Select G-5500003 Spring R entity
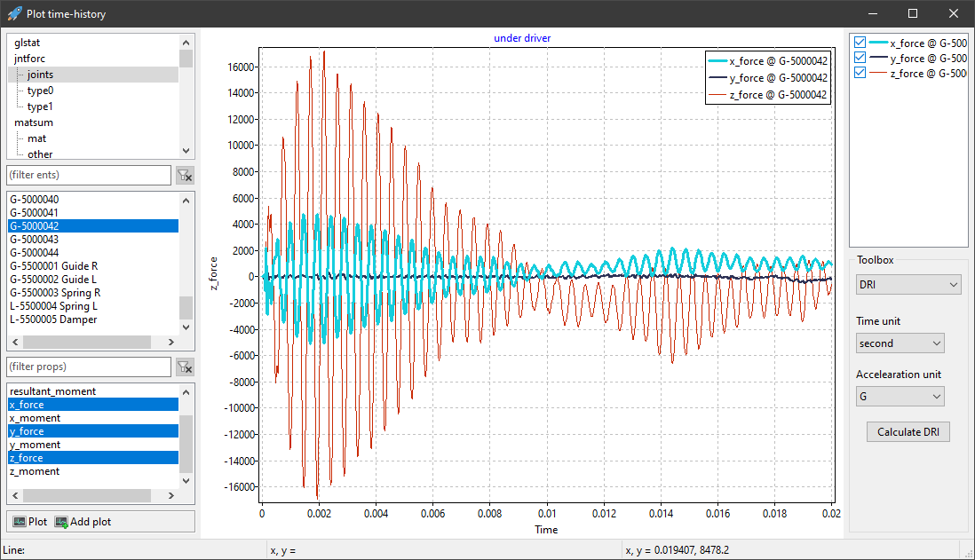This screenshot has height=560, width=975. coord(93,293)
